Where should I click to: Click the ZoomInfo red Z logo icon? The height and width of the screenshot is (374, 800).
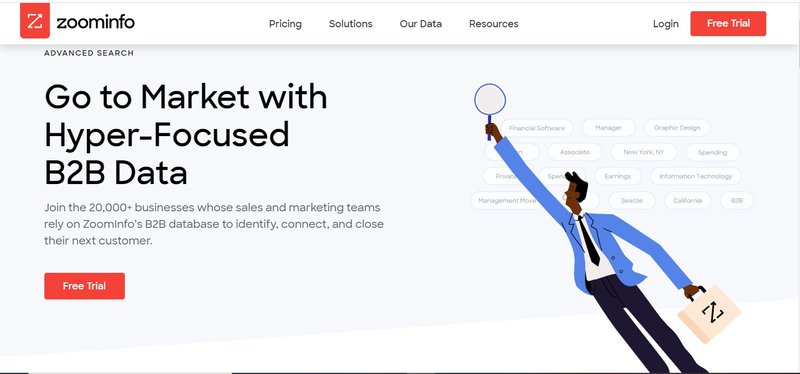click(35, 21)
